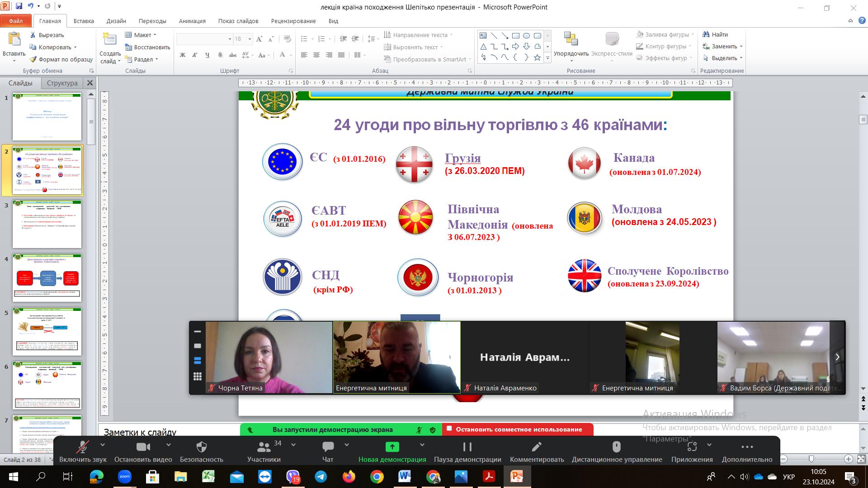Start new share (Новая демонстрация)

point(392,451)
